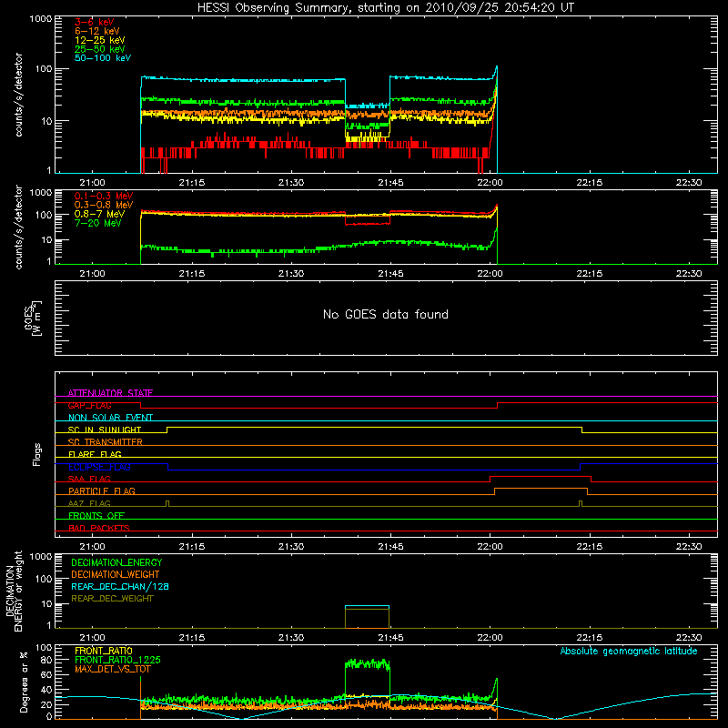Click the No GOES data found message
Viewport: 728px width, 728px height.
pyautogui.click(x=385, y=314)
